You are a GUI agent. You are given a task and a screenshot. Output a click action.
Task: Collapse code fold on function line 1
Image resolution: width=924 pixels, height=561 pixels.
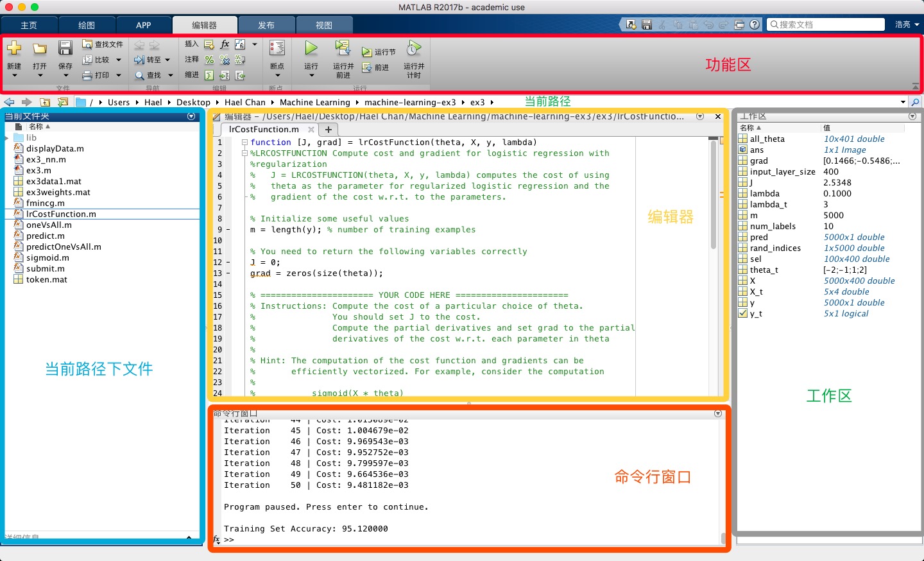point(244,142)
